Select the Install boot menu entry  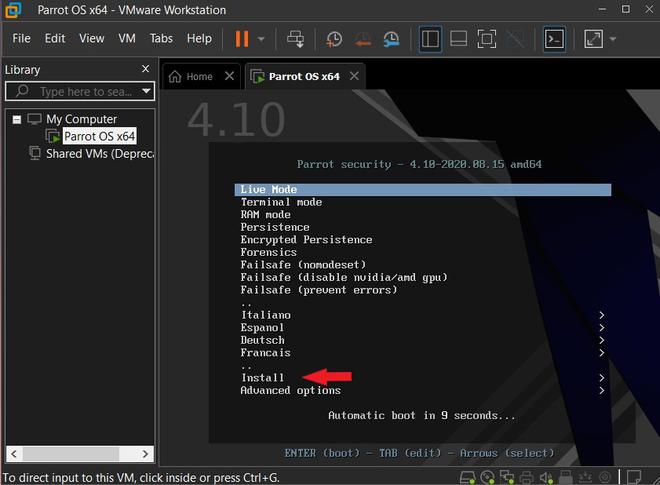click(x=262, y=378)
